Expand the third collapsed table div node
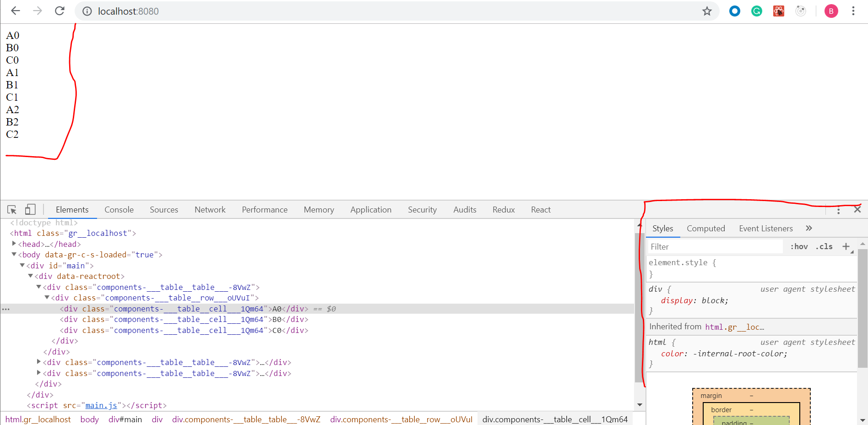868x425 pixels. (x=39, y=373)
